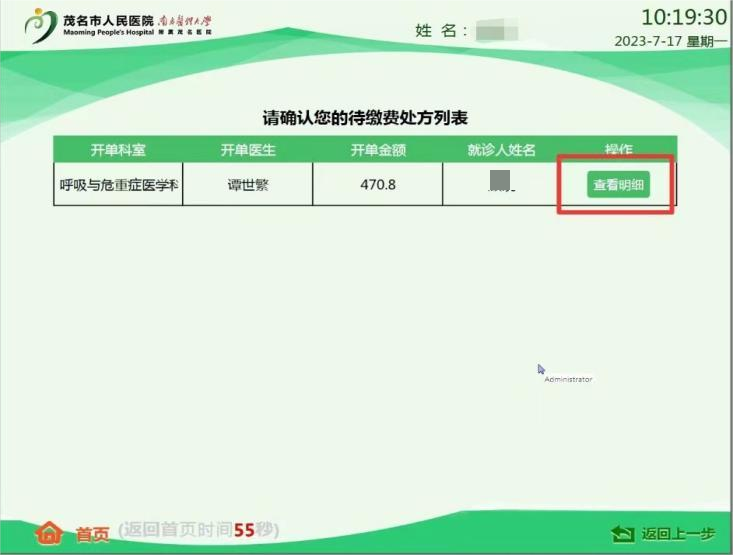
Task: Click the 姓名 label in header
Action: (441, 31)
